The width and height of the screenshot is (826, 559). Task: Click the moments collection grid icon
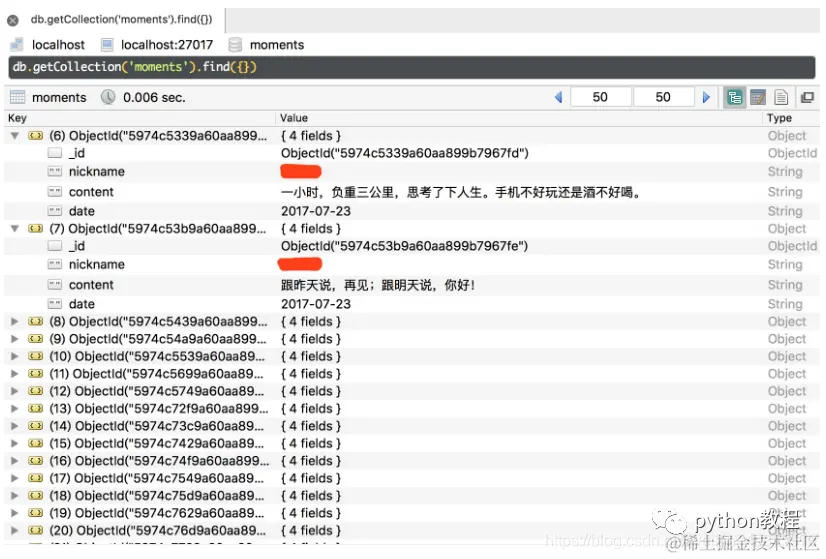17,97
